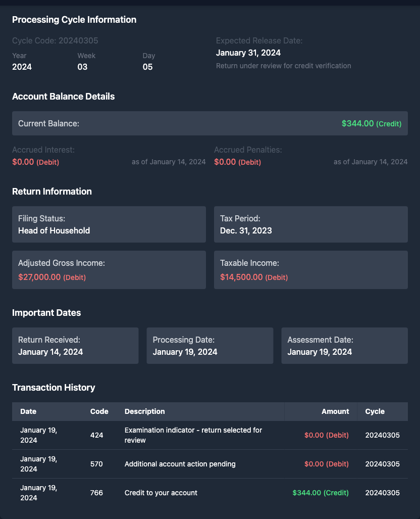Click the Description column header
The height and width of the screenshot is (519, 420).
click(144, 411)
